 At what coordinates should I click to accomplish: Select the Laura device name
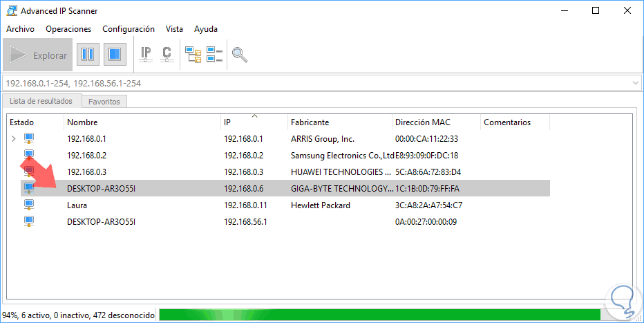77,205
